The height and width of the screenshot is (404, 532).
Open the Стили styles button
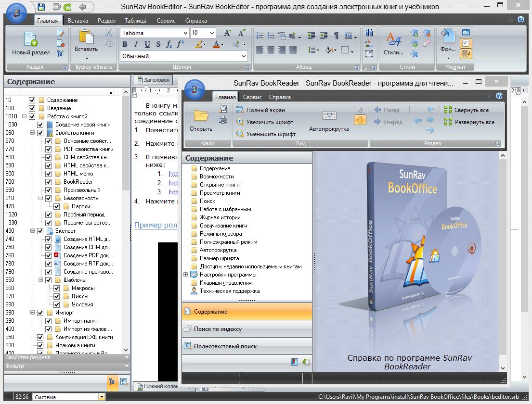point(393,43)
